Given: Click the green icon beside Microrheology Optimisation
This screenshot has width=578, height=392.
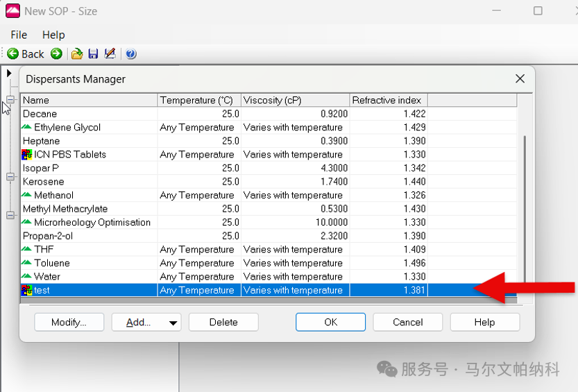Looking at the screenshot, I should tap(26, 222).
